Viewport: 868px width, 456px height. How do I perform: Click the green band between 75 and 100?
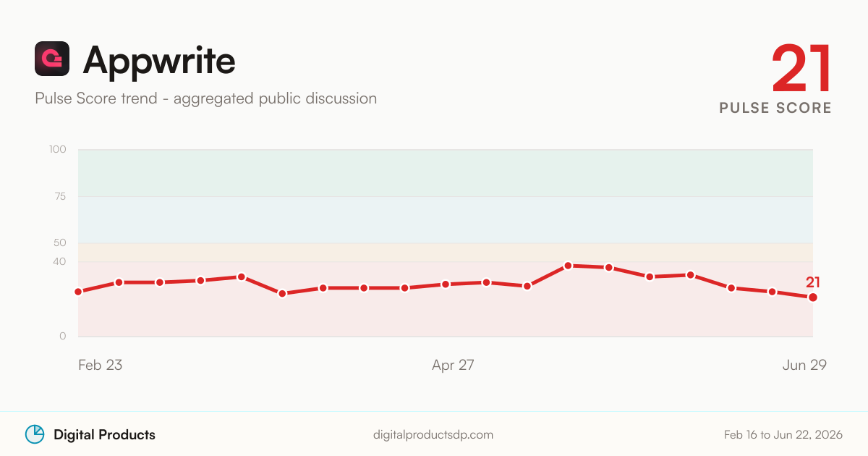(x=446, y=173)
